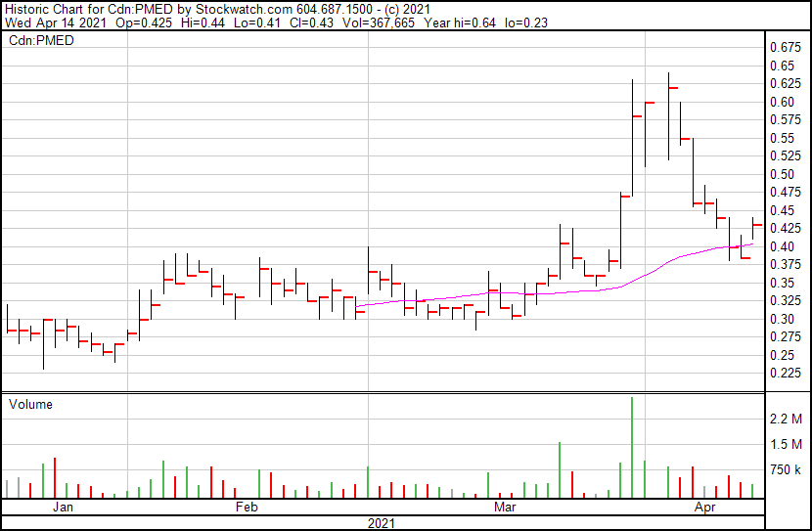Click the 'Vol=367,665' volume value

click(x=379, y=22)
